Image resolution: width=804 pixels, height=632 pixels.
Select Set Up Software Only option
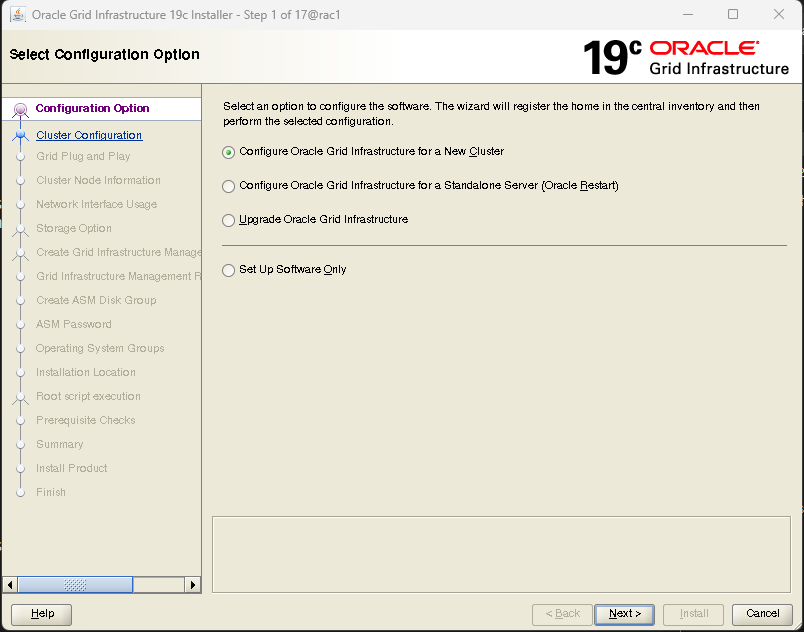coord(229,270)
